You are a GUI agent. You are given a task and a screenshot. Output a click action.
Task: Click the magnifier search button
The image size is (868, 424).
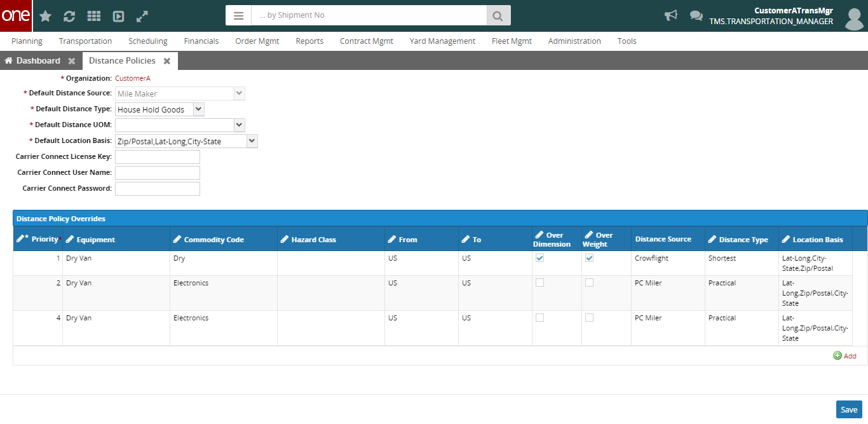(499, 15)
